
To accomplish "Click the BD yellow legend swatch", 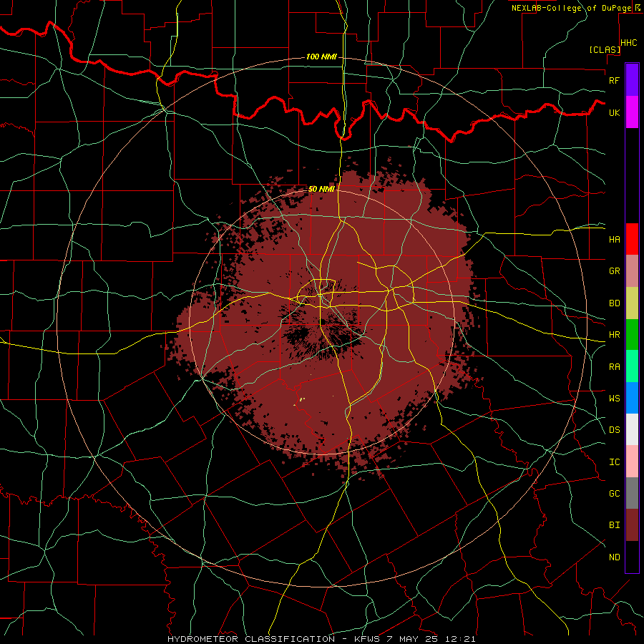I will pyautogui.click(x=632, y=303).
